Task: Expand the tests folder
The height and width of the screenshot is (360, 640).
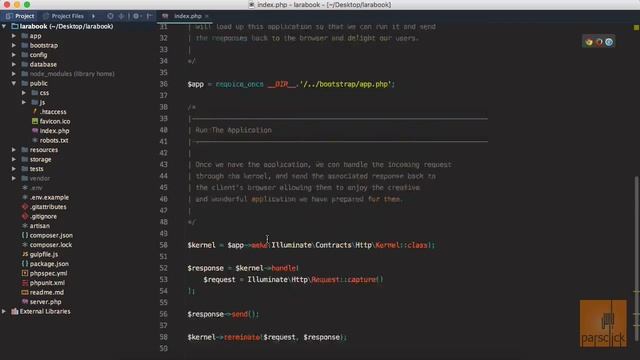Action: [x=14, y=169]
